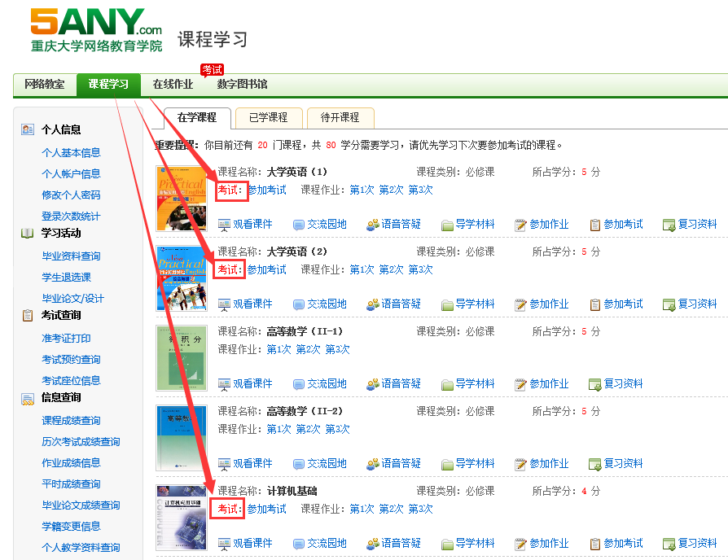Click 第2次 homework link for 高等数学（II-1）
Viewport: 728px width, 560px height.
(308, 349)
